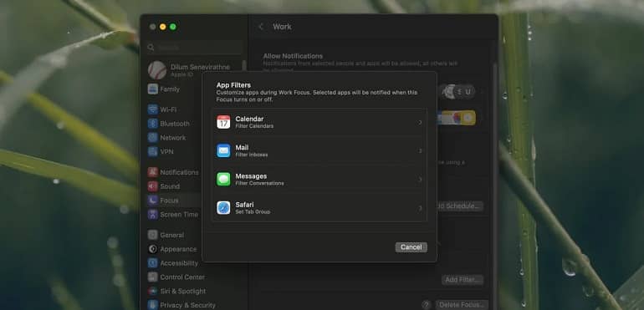This screenshot has width=644, height=310.
Task: Switch to Bluetooth settings pane
Action: [x=175, y=124]
